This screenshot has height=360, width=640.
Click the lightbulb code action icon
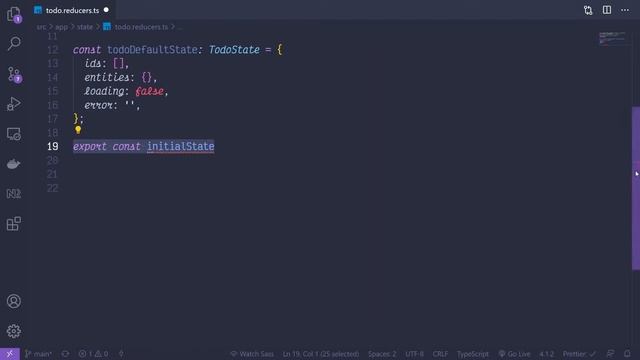point(78,130)
